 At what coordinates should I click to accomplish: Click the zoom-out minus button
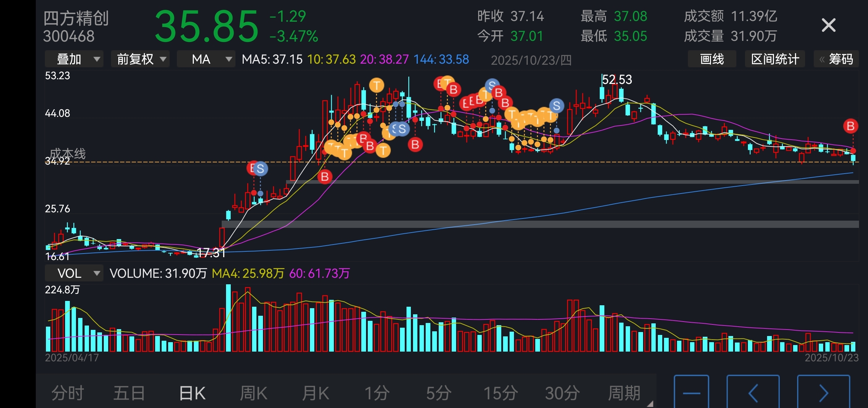pyautogui.click(x=691, y=393)
